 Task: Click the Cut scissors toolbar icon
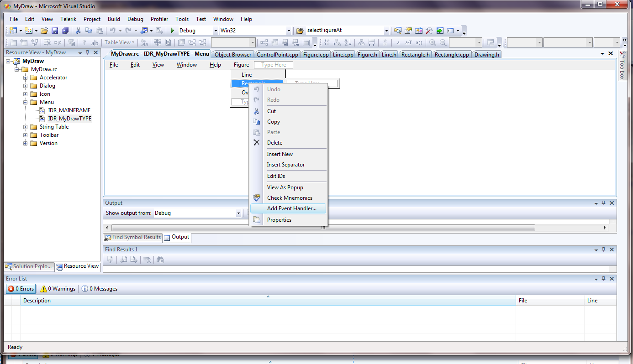click(x=78, y=31)
